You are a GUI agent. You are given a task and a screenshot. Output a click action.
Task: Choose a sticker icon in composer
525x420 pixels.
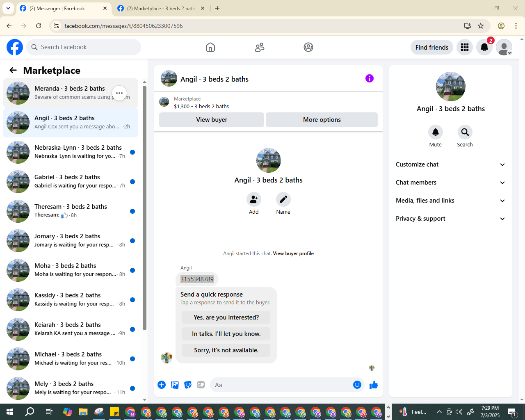(x=188, y=385)
